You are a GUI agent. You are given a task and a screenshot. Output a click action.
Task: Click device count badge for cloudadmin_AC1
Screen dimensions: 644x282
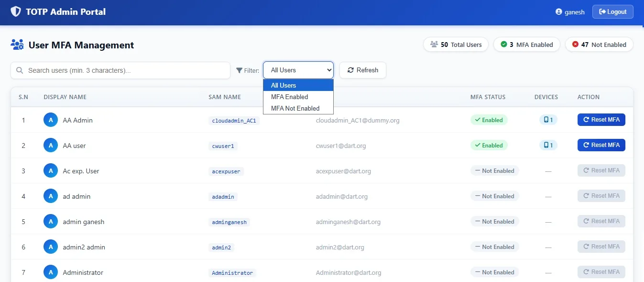pyautogui.click(x=548, y=120)
